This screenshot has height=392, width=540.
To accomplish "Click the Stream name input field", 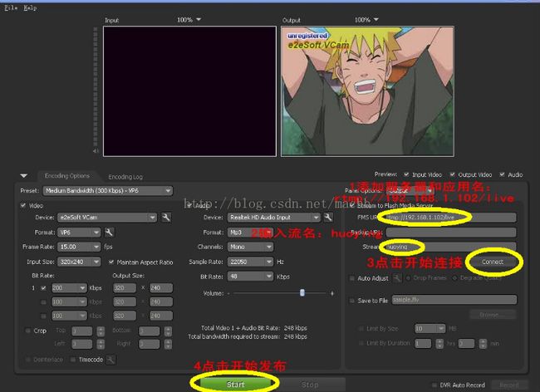I will click(x=451, y=247).
